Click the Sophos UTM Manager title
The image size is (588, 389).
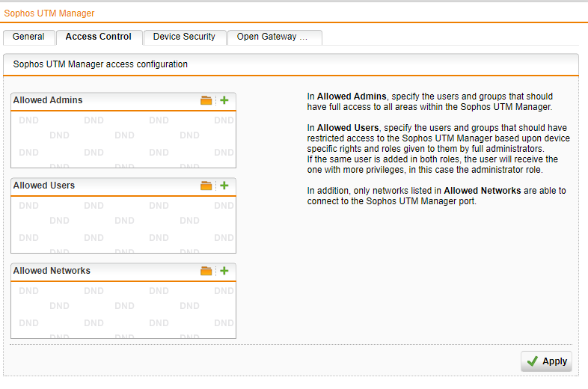click(49, 13)
